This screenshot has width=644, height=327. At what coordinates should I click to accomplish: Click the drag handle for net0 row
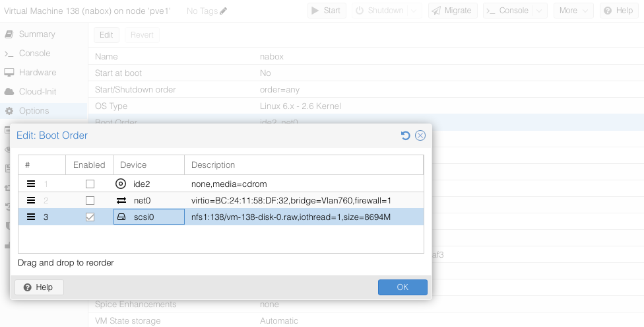pos(31,200)
